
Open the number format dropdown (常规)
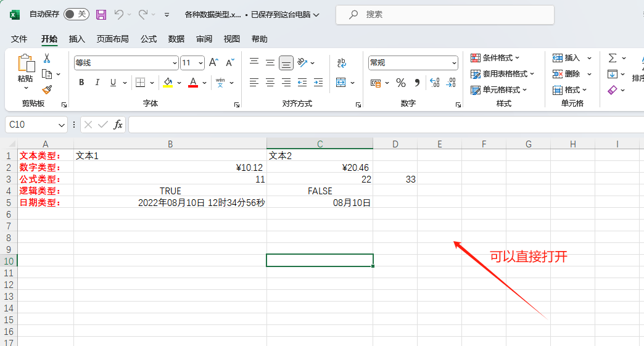pyautogui.click(x=455, y=63)
